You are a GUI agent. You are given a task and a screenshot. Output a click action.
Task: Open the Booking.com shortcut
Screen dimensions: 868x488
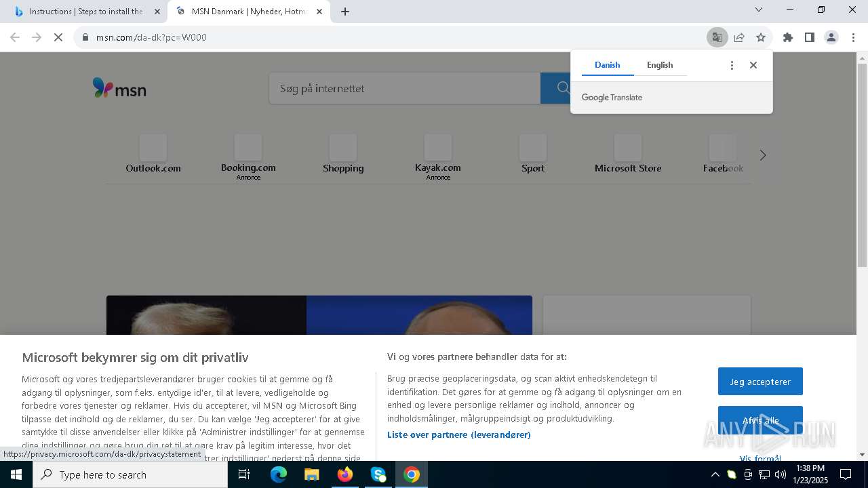point(248,157)
